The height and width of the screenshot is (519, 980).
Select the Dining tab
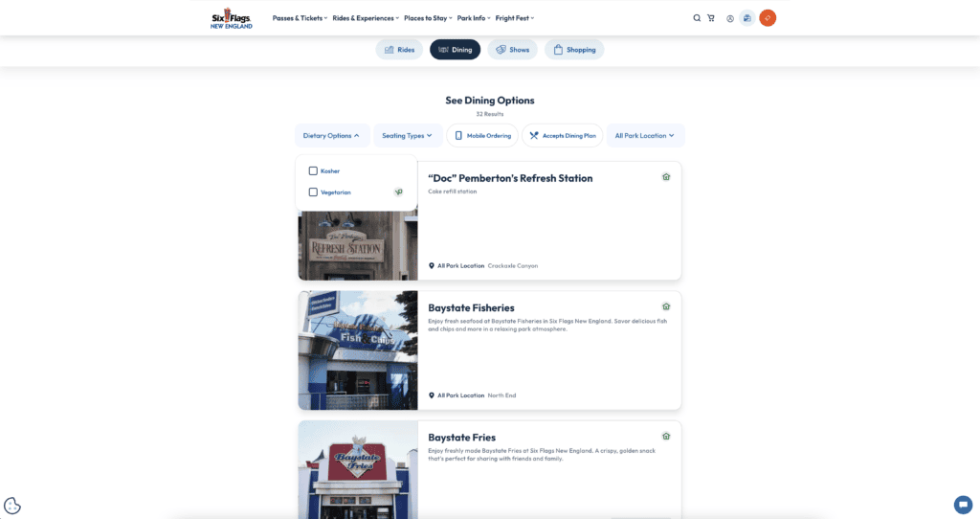pyautogui.click(x=455, y=50)
